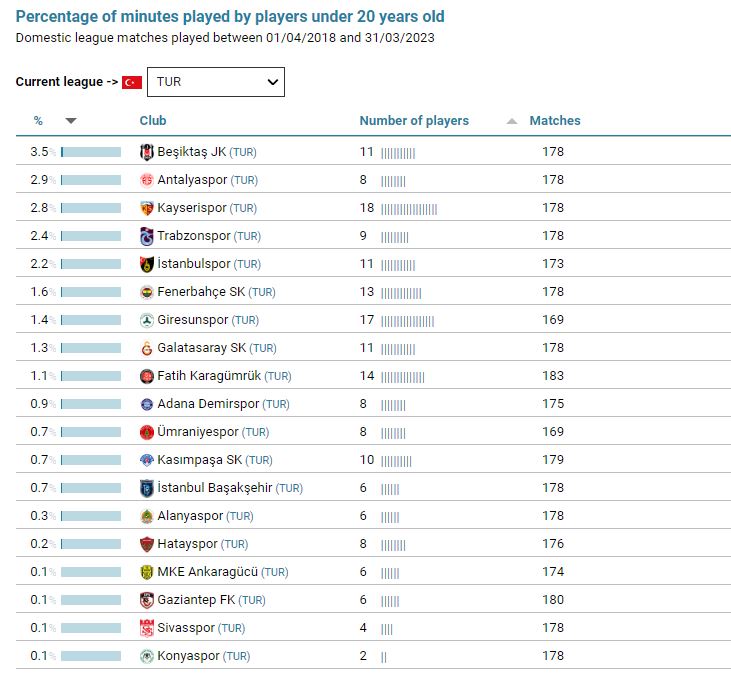
Task: Click the Konyaspor club logo
Action: point(147,656)
